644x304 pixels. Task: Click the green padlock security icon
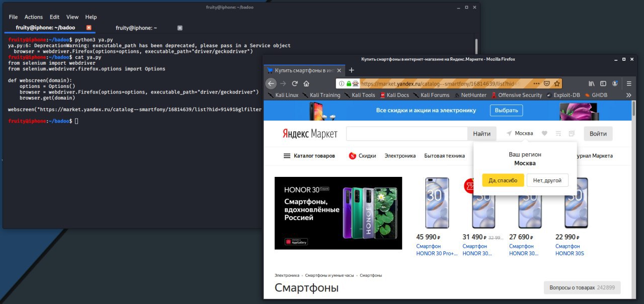point(349,83)
